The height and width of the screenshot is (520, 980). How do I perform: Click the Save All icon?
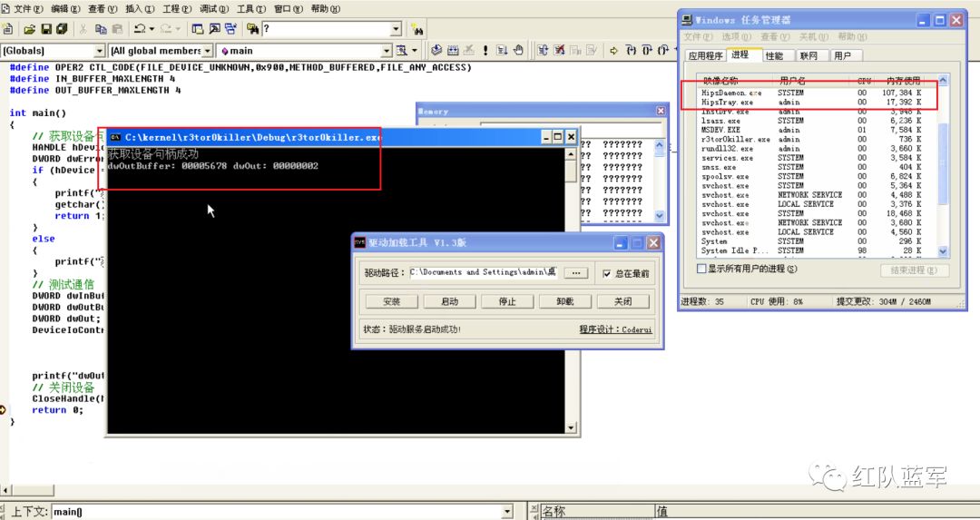click(62, 29)
